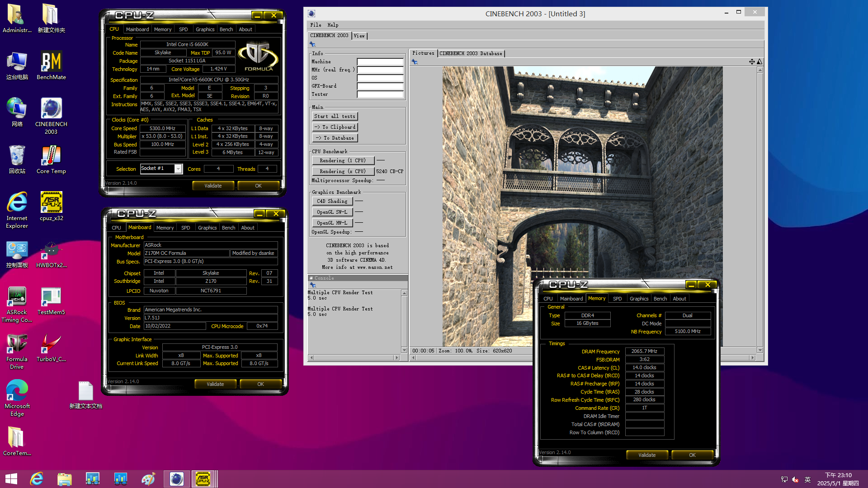Click Validate in the CPU tab window
This screenshot has width=868, height=488.
pos(213,186)
